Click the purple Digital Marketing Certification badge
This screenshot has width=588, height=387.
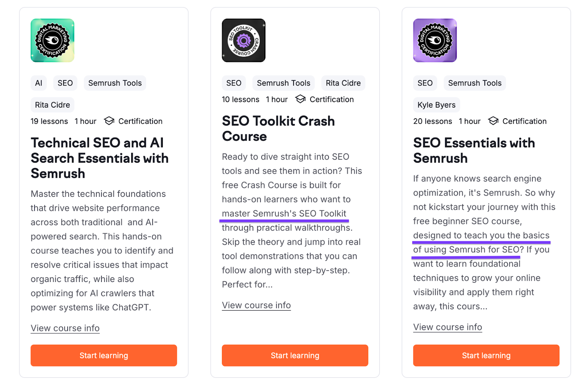pyautogui.click(x=435, y=40)
